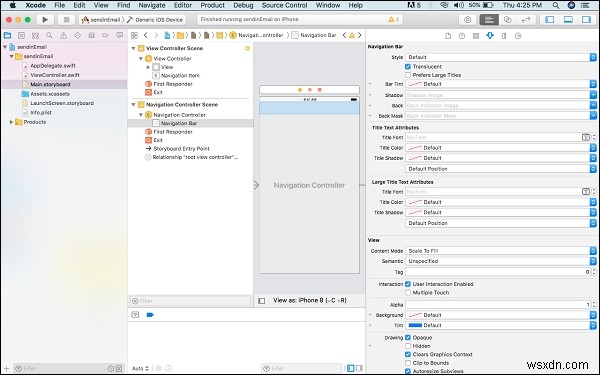
Task: Enable Prefers Large Titles checkbox
Action: pos(408,75)
